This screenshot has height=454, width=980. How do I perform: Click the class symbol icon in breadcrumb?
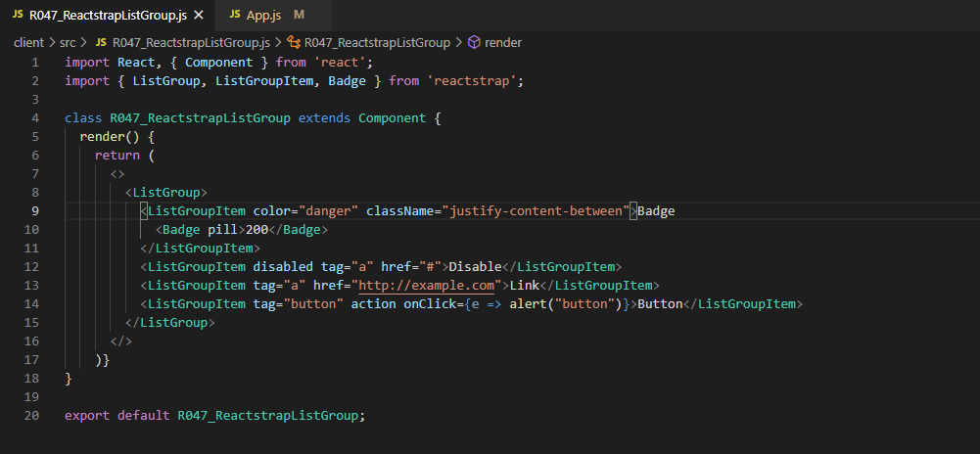click(x=293, y=42)
